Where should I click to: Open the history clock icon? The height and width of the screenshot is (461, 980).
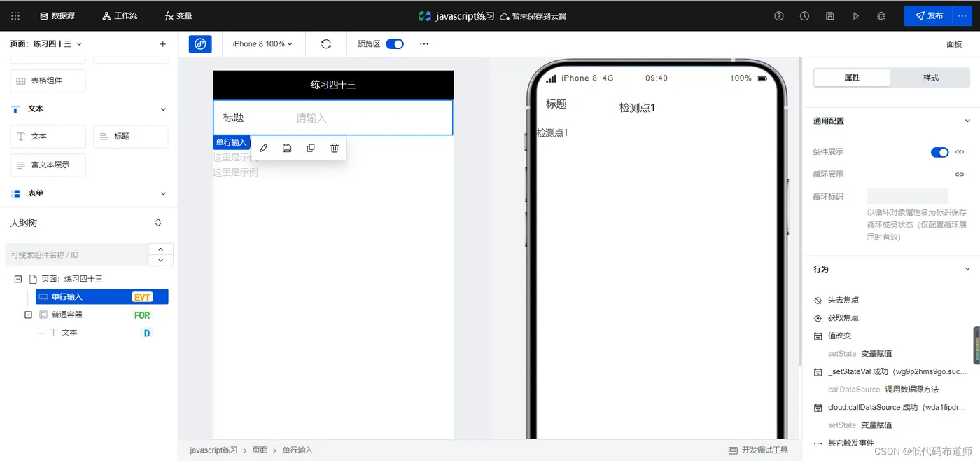coord(804,15)
